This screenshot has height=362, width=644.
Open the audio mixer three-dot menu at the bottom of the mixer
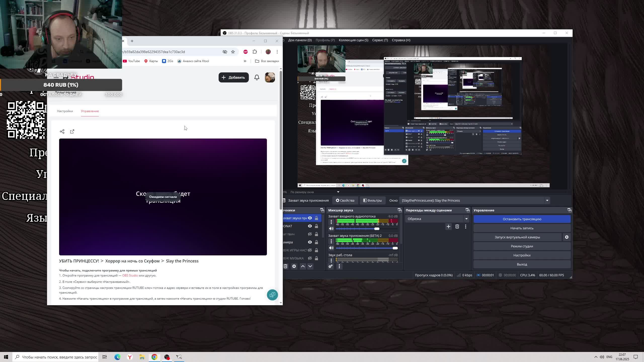[x=339, y=266]
